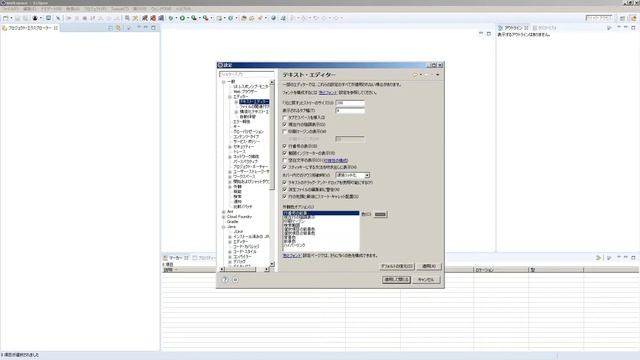Click the Help question mark icon in dialog

point(225,280)
